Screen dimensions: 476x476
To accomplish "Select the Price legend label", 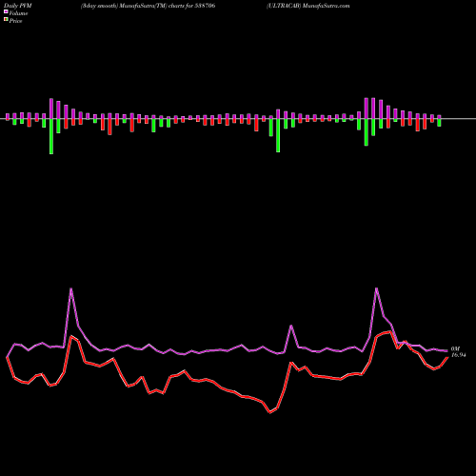I will (15, 21).
